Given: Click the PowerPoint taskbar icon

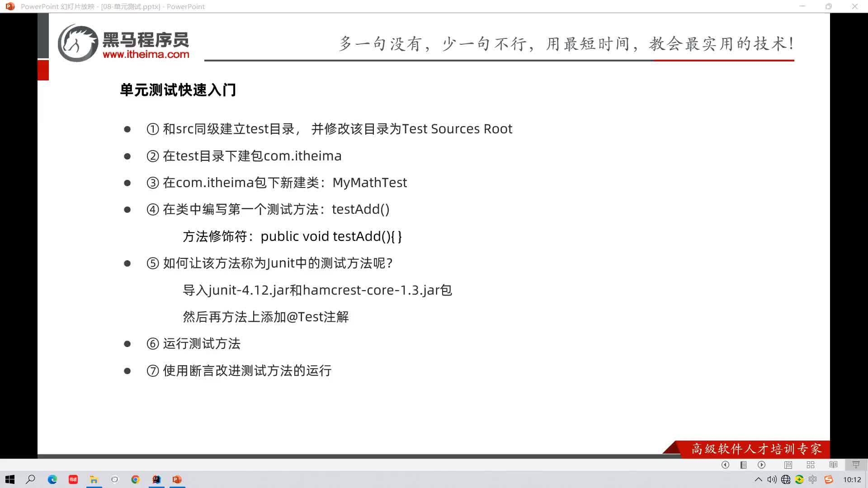Looking at the screenshot, I should click(177, 479).
